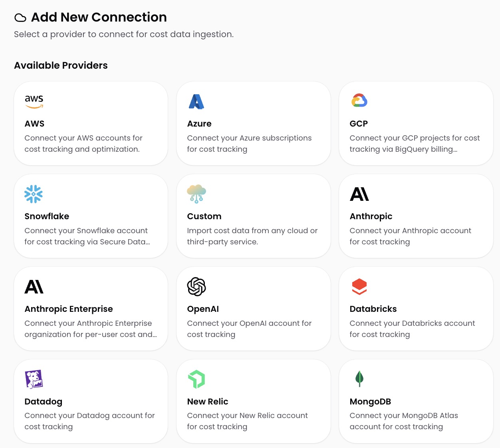Pick the MongoDB provider title

point(370,402)
